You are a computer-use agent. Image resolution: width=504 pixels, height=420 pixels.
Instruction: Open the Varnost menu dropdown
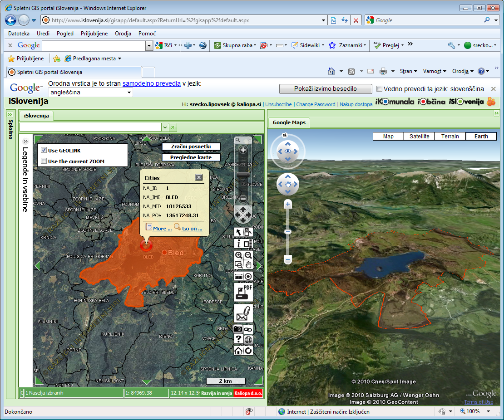click(435, 71)
